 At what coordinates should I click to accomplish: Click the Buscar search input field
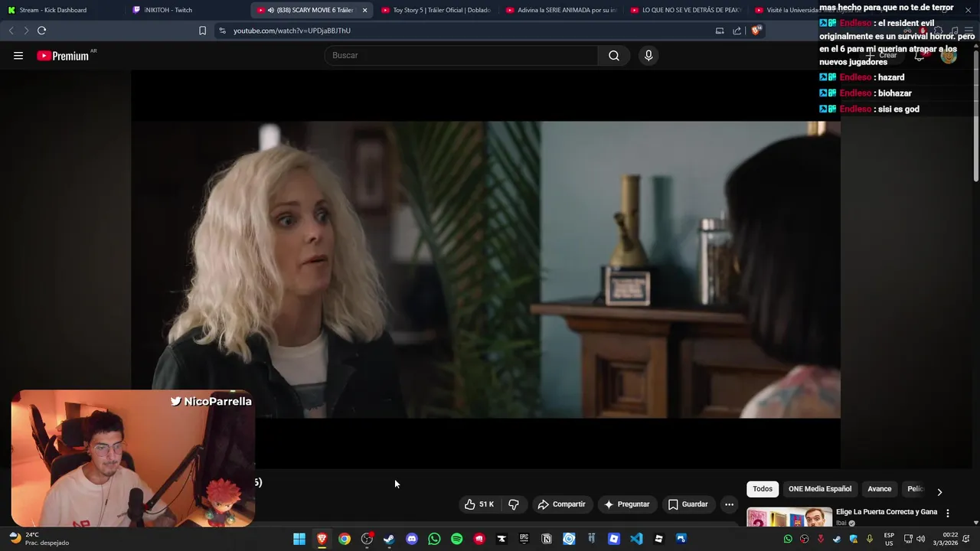click(461, 55)
